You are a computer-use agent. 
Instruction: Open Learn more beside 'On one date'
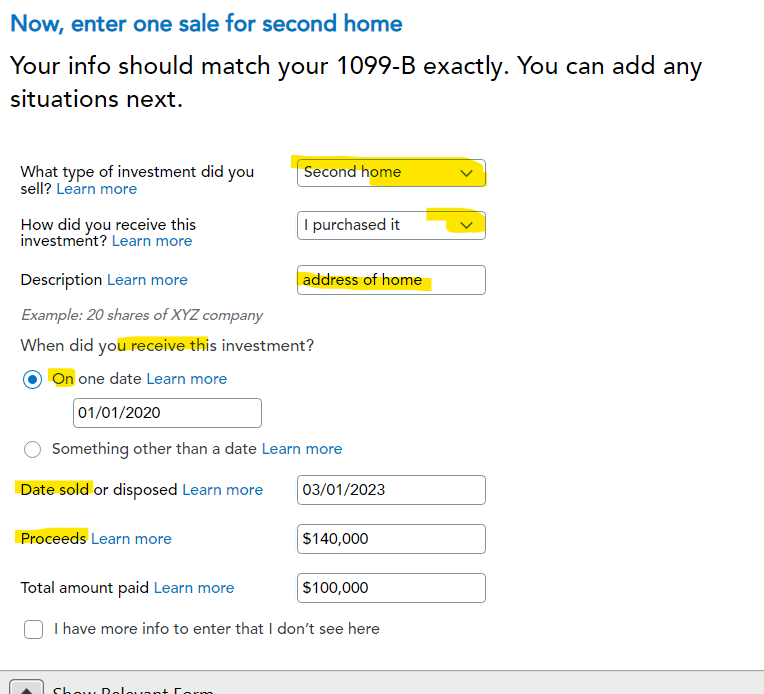tap(186, 379)
